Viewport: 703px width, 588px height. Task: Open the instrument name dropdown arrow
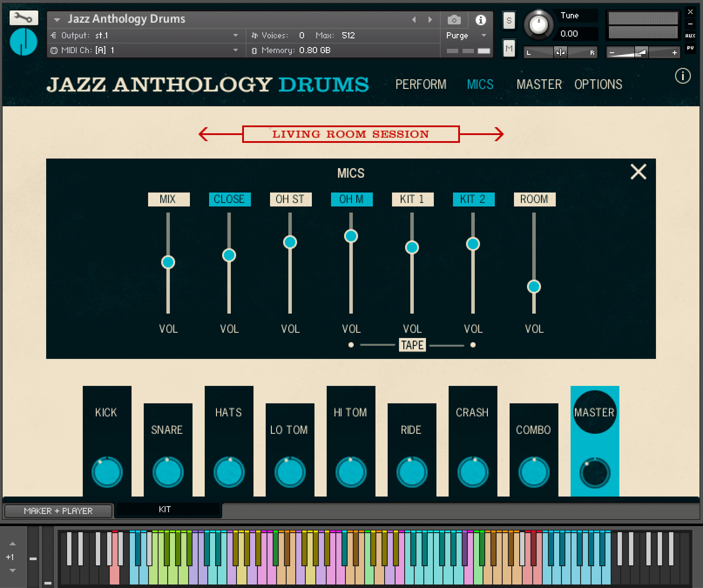pos(57,20)
